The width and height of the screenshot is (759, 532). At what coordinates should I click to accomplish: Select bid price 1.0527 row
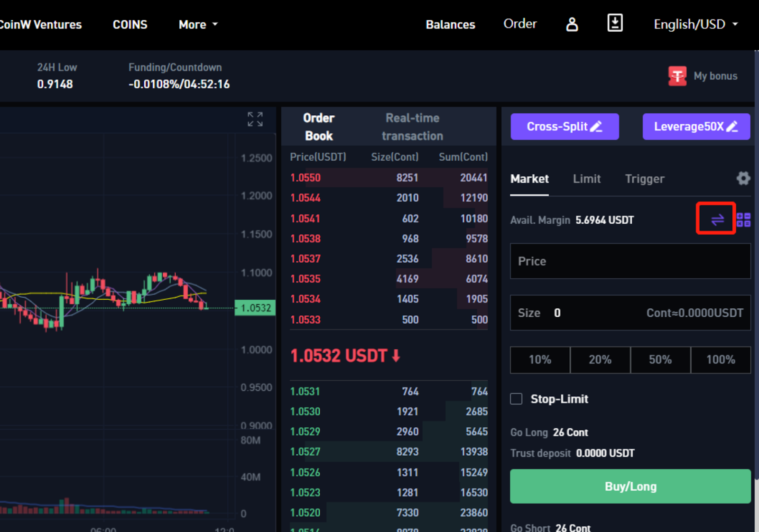[x=389, y=452]
